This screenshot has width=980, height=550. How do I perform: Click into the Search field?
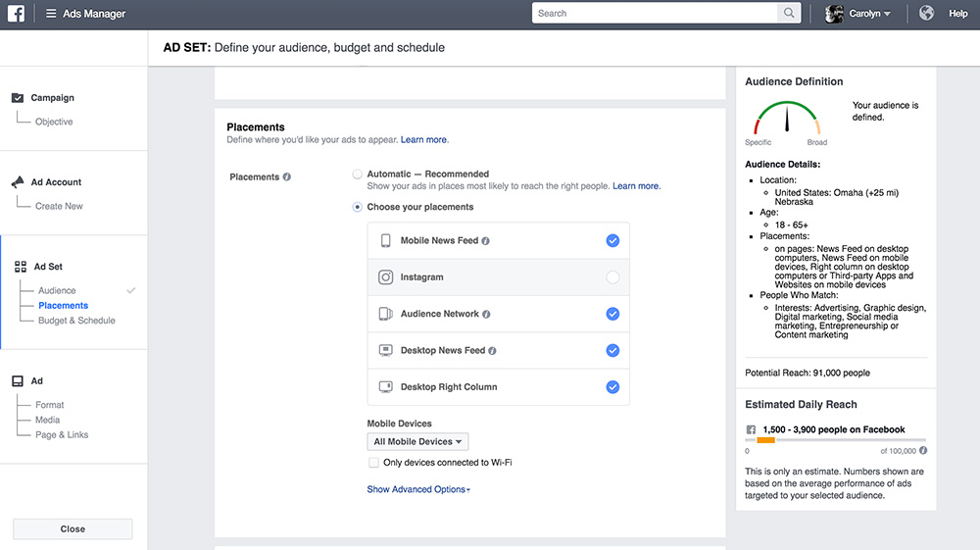(x=655, y=13)
